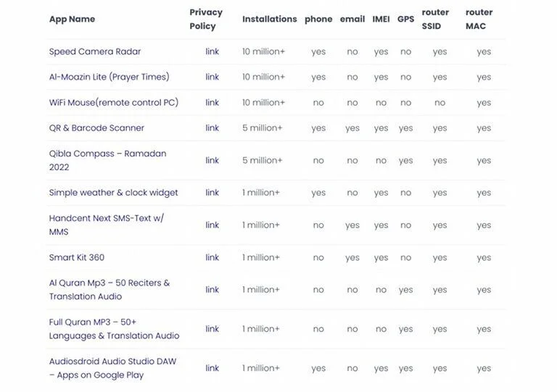Click the Smart Kit 360 app name
The width and height of the screenshot is (557, 392).
coord(77,257)
